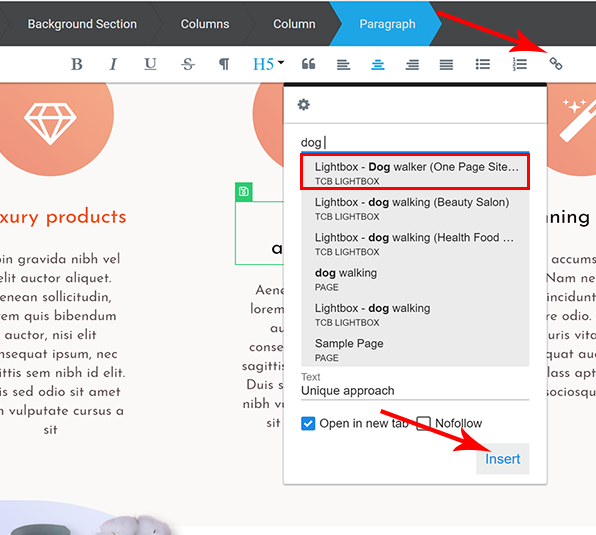Image resolution: width=596 pixels, height=535 pixels.
Task: Select Column breadcrumb
Action: (x=294, y=24)
